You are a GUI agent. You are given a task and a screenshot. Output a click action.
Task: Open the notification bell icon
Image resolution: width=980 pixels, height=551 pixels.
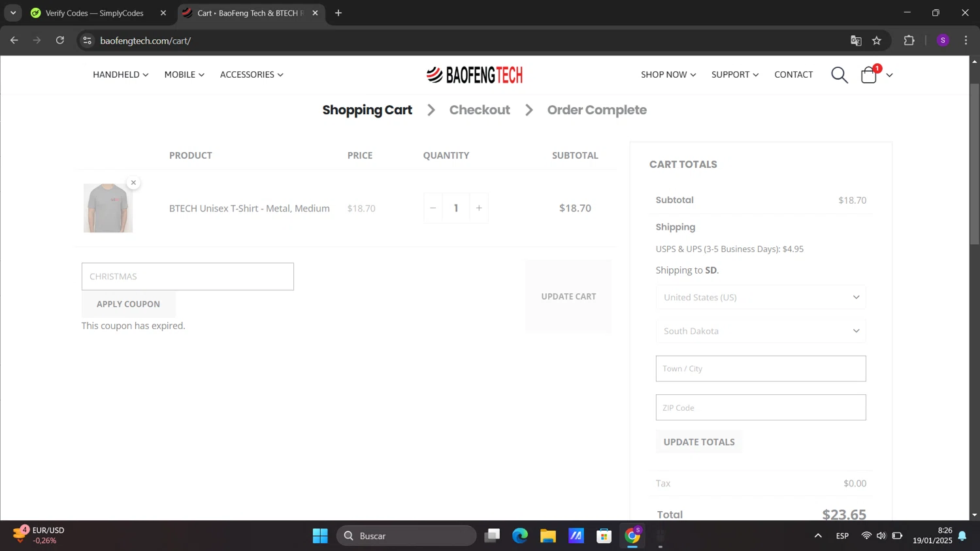point(962,536)
